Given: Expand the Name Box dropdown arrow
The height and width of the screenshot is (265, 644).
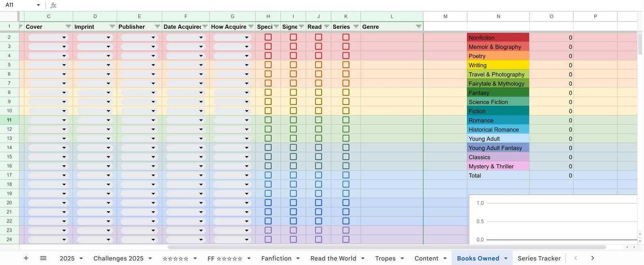Looking at the screenshot, I should click(x=39, y=5).
